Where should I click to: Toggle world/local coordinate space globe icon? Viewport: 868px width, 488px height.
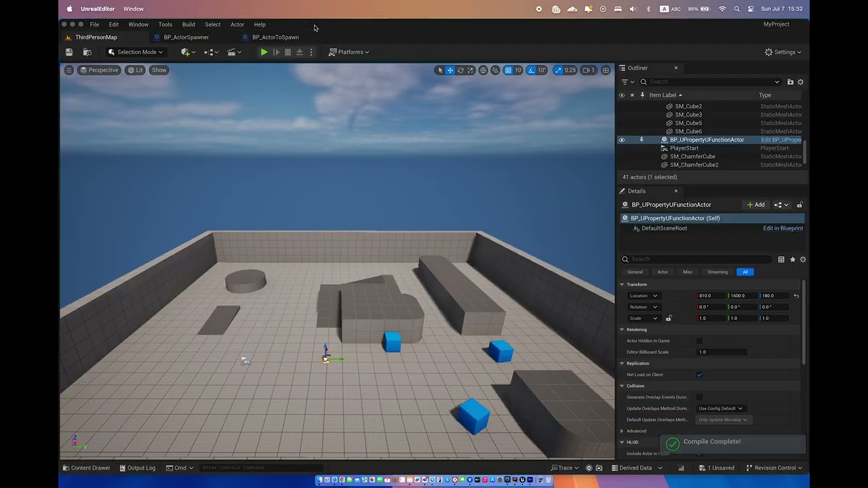coord(484,70)
